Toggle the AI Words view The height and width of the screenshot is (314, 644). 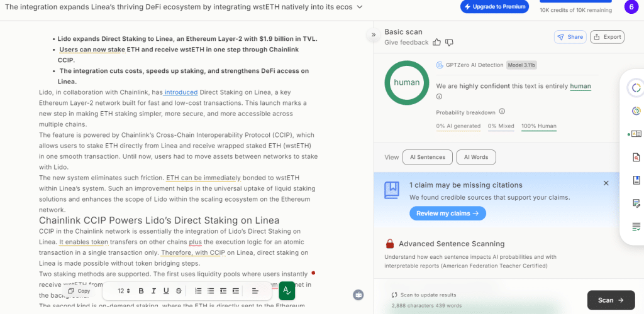point(476,157)
